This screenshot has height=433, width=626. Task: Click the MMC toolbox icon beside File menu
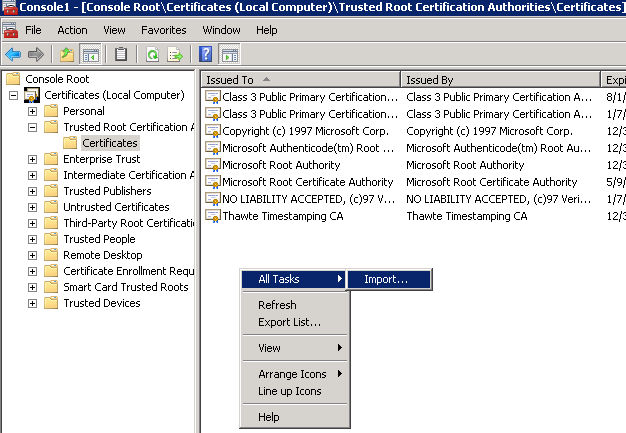[x=10, y=30]
